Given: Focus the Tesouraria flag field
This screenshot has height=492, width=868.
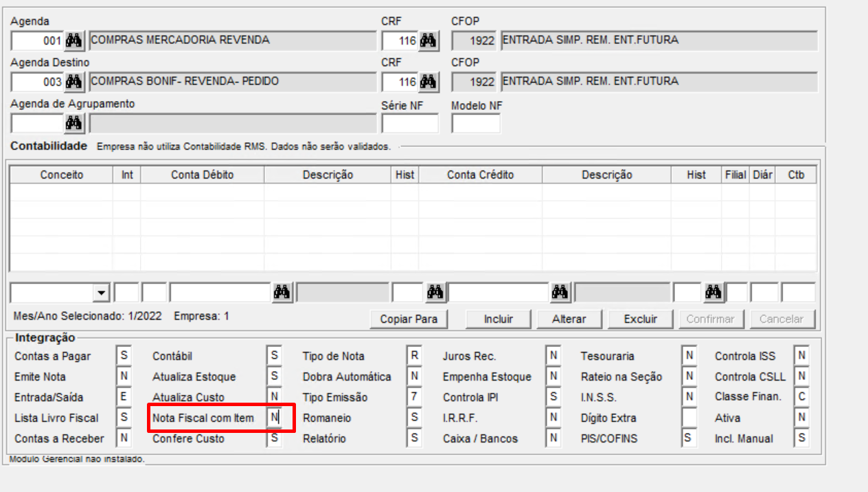Looking at the screenshot, I should pyautogui.click(x=689, y=356).
